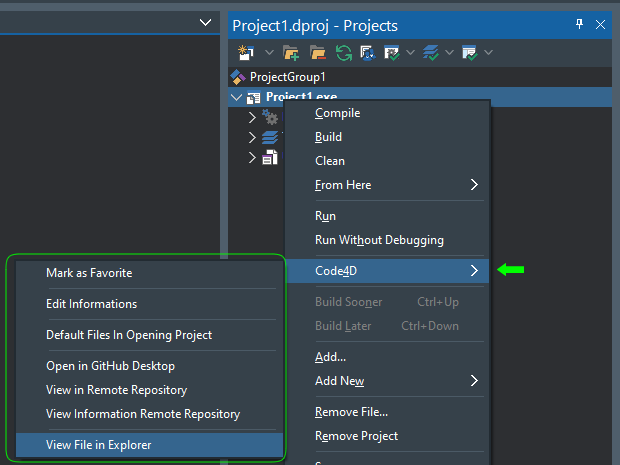Click the add folder to project icon
The width and height of the screenshot is (620, 465).
(291, 53)
